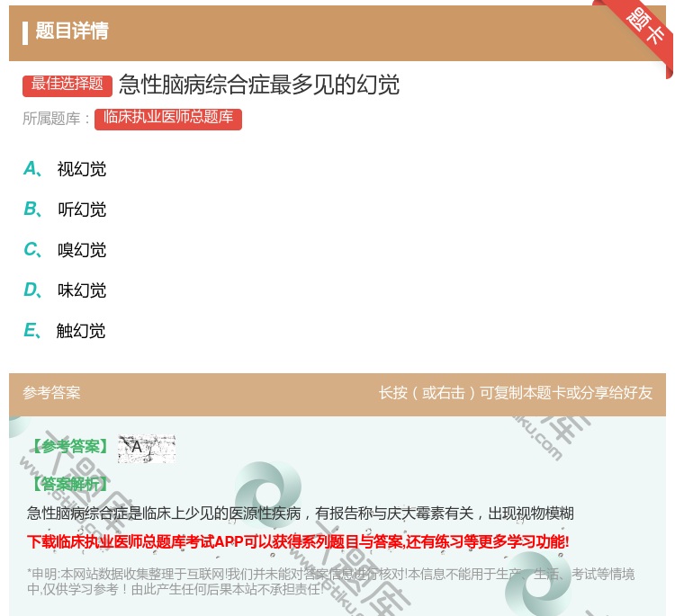Choose option C 嗅幻觉
The image size is (675, 616).
click(65, 250)
